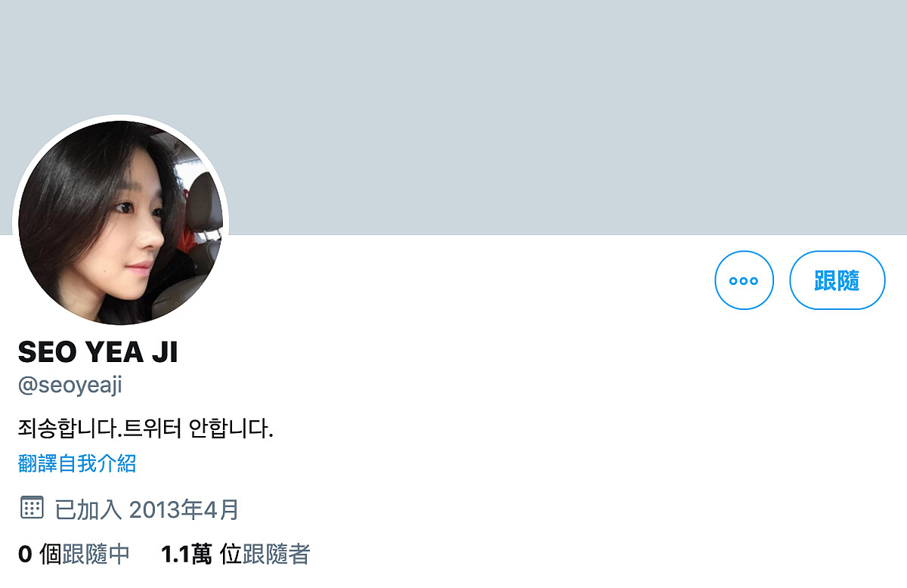This screenshot has height=588, width=907.
Task: Click the calendar icon beside join date
Action: [31, 508]
